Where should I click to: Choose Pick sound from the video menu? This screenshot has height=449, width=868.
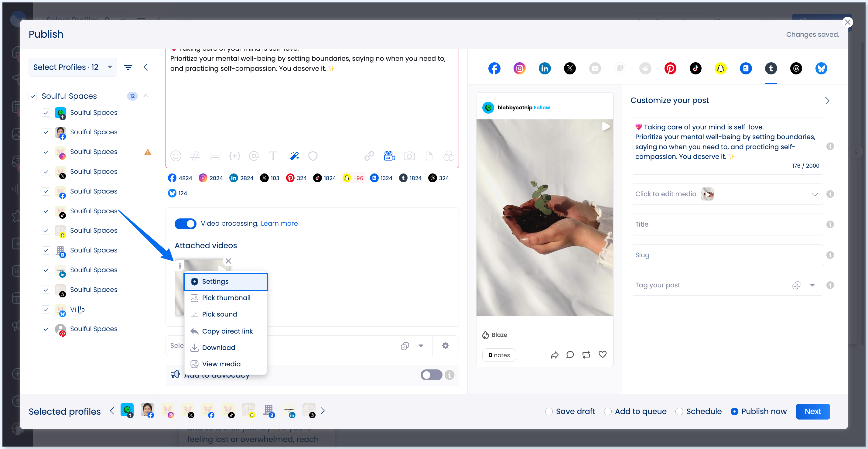(225, 314)
